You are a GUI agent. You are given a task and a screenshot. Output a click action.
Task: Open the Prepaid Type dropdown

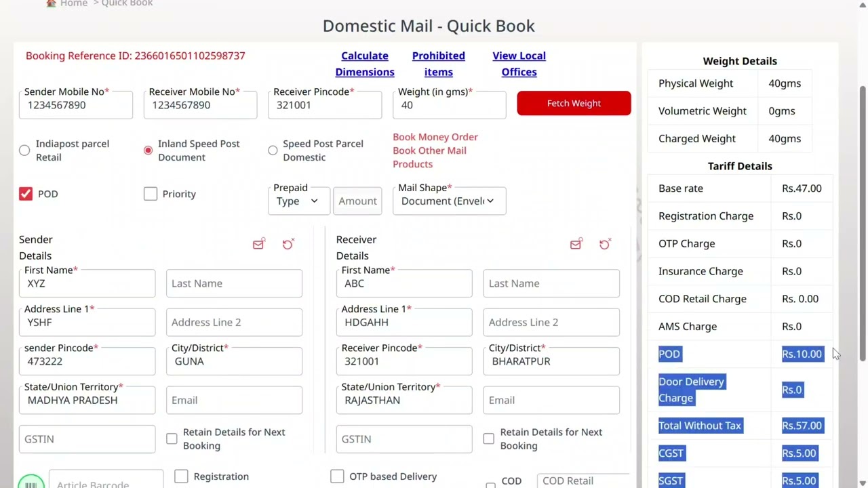pos(298,201)
